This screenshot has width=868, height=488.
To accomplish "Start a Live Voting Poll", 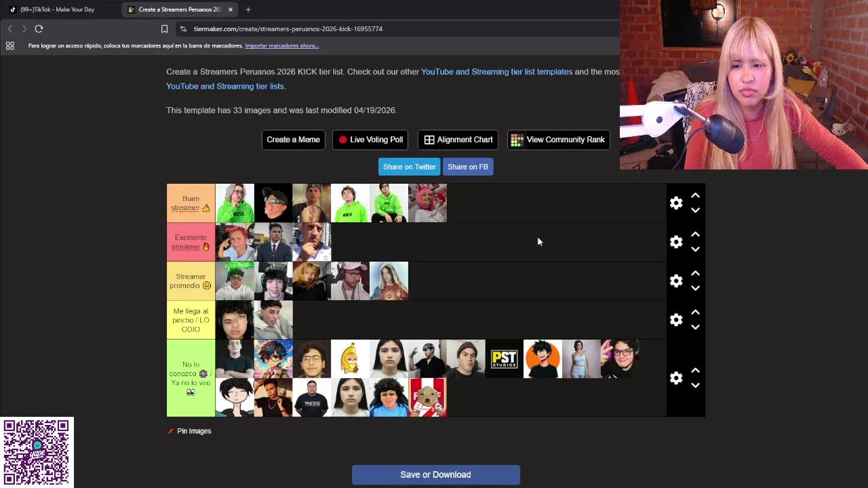I will point(371,140).
